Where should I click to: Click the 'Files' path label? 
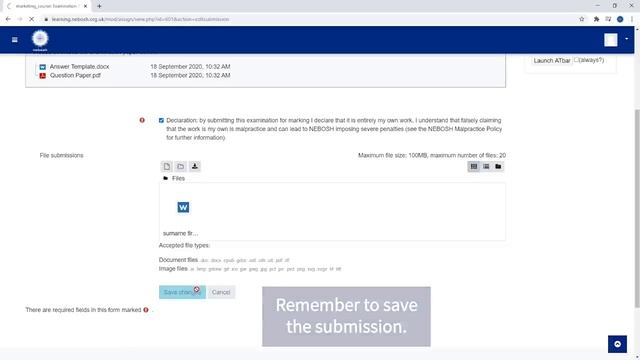click(x=178, y=178)
